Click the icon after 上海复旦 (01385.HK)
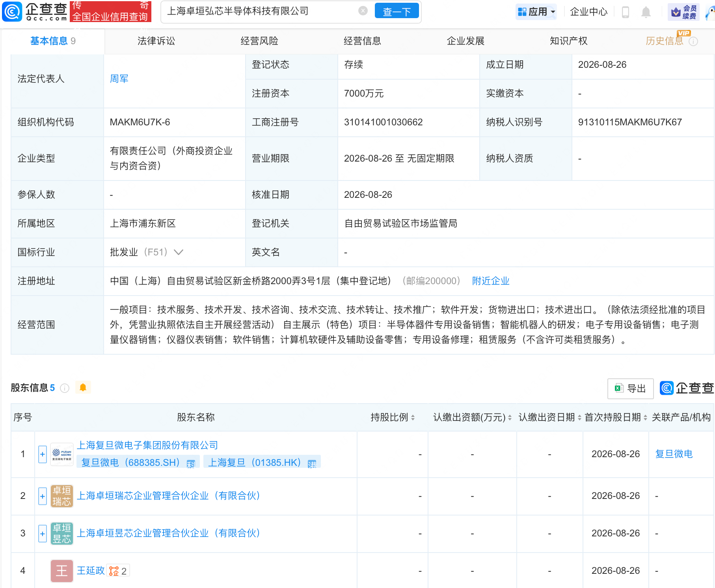The width and height of the screenshot is (715, 588). (x=312, y=464)
